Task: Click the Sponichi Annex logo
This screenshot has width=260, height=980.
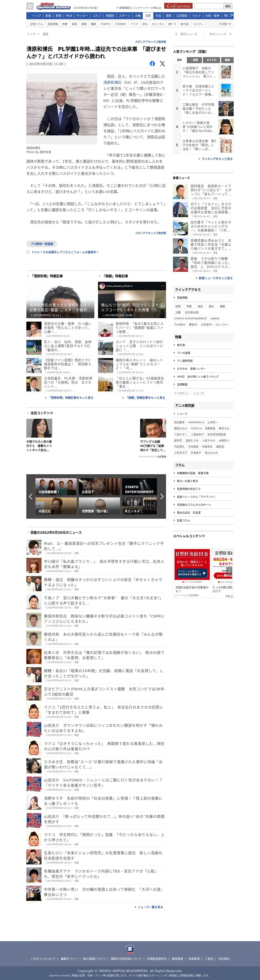Action: (x=53, y=6)
